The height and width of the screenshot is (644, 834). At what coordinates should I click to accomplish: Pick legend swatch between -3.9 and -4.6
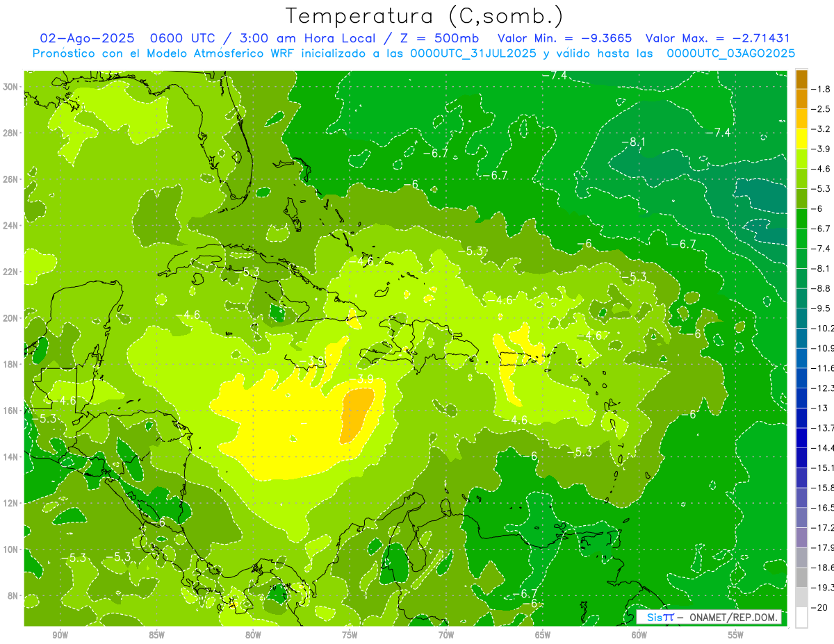[x=801, y=158]
